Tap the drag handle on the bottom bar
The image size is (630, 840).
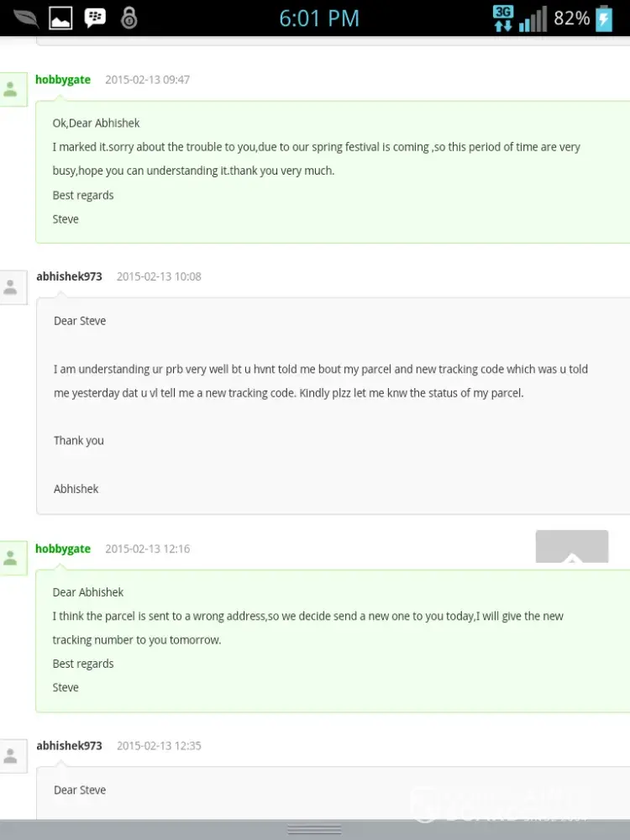pos(314,830)
